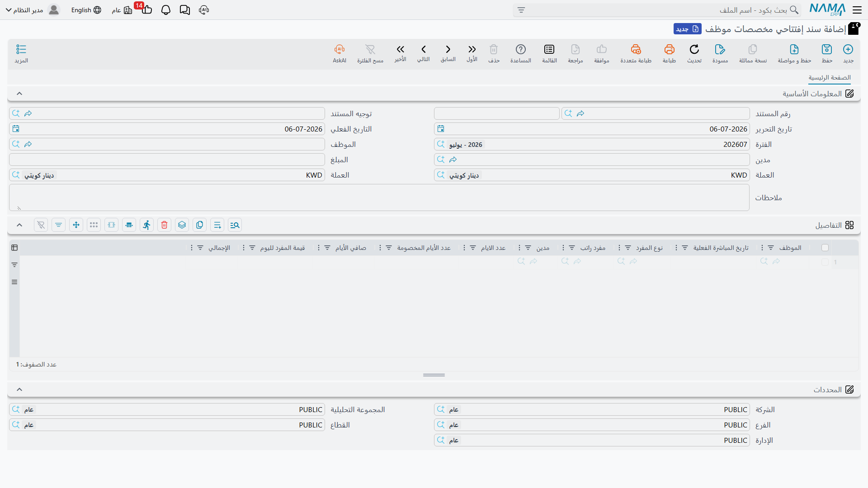Open lookup for الفترة field
This screenshot has height=488, width=868.
[x=441, y=144]
